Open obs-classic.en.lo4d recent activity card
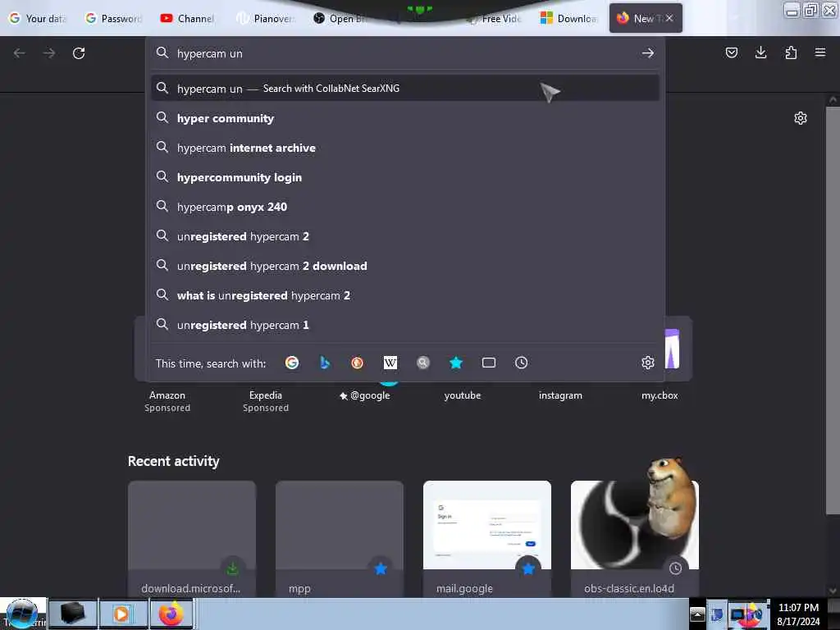Screen dimensions: 840x630 click(635, 538)
